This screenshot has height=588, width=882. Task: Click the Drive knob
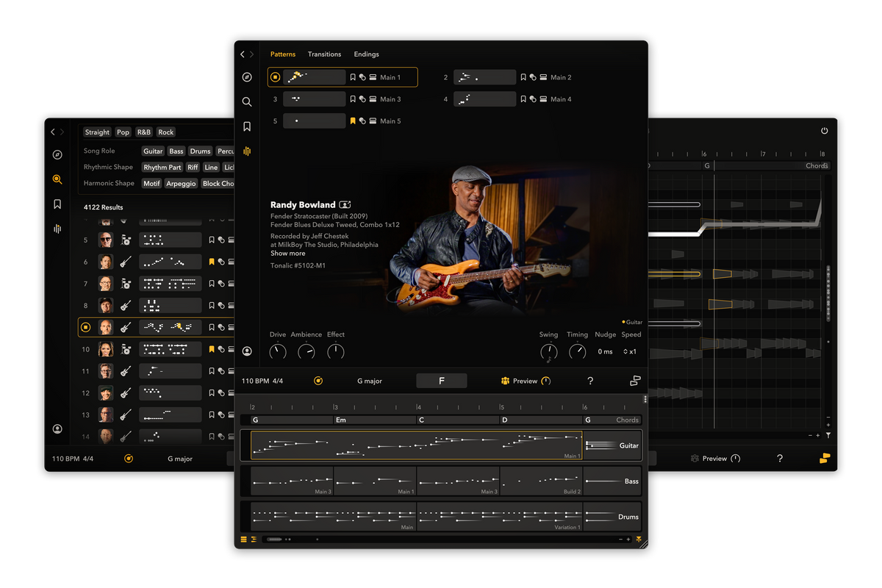(x=278, y=352)
